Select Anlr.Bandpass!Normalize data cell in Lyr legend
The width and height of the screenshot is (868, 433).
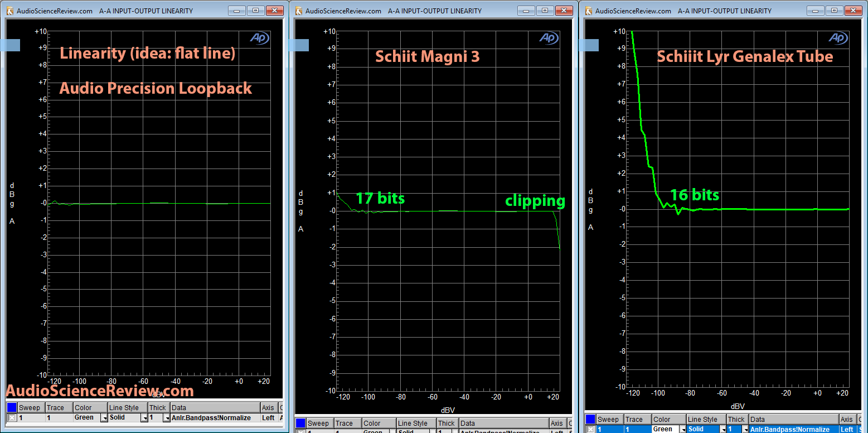pos(794,429)
